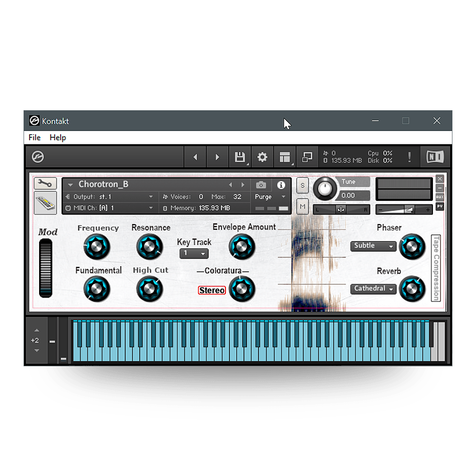Click the minimized view resize icon
The image size is (476, 476).
[307, 157]
